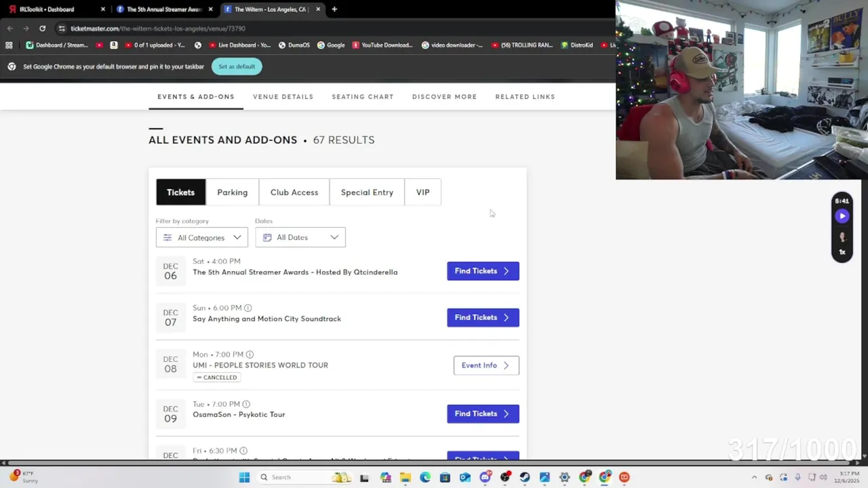Select the Tickets tab
Image resolution: width=868 pixels, height=488 pixels.
181,192
